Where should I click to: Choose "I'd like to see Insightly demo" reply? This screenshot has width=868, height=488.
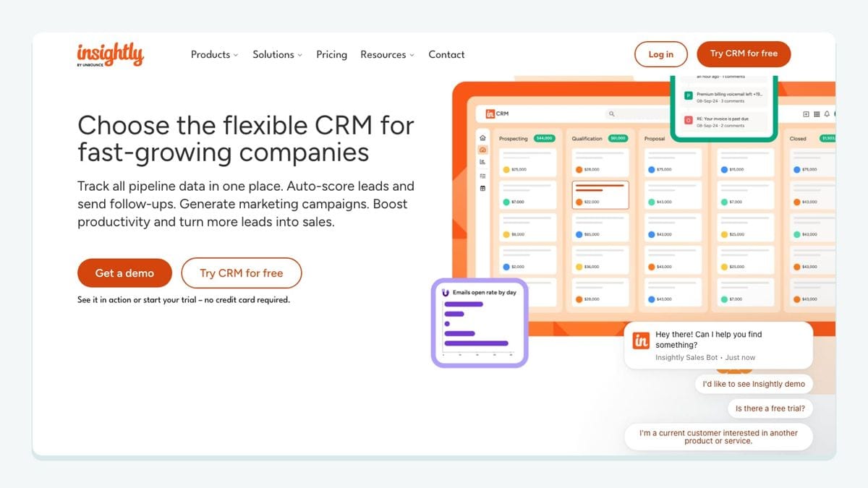pos(754,384)
